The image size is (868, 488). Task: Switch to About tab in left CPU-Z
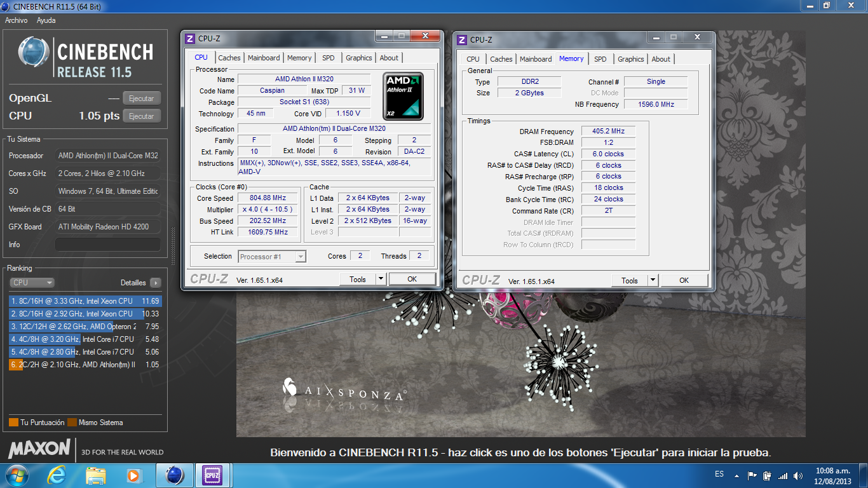pos(389,58)
